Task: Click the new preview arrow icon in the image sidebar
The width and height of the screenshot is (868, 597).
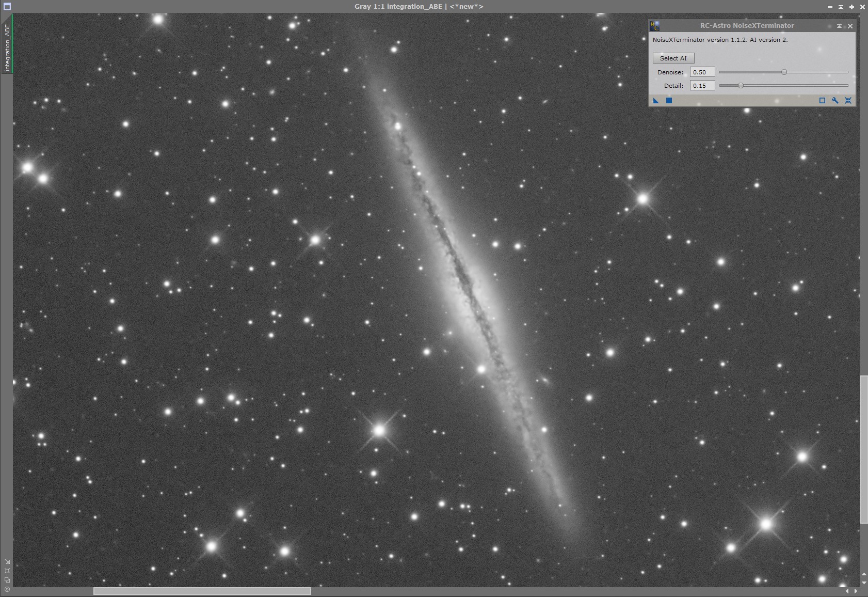Action: click(7, 561)
